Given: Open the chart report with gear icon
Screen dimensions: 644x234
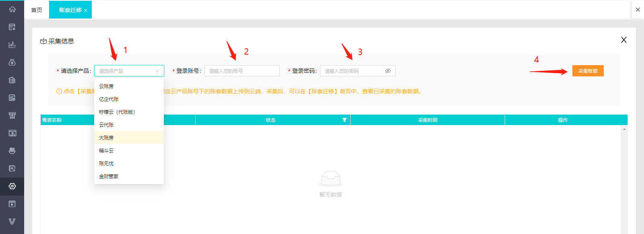Looking at the screenshot, I should click(12, 98).
